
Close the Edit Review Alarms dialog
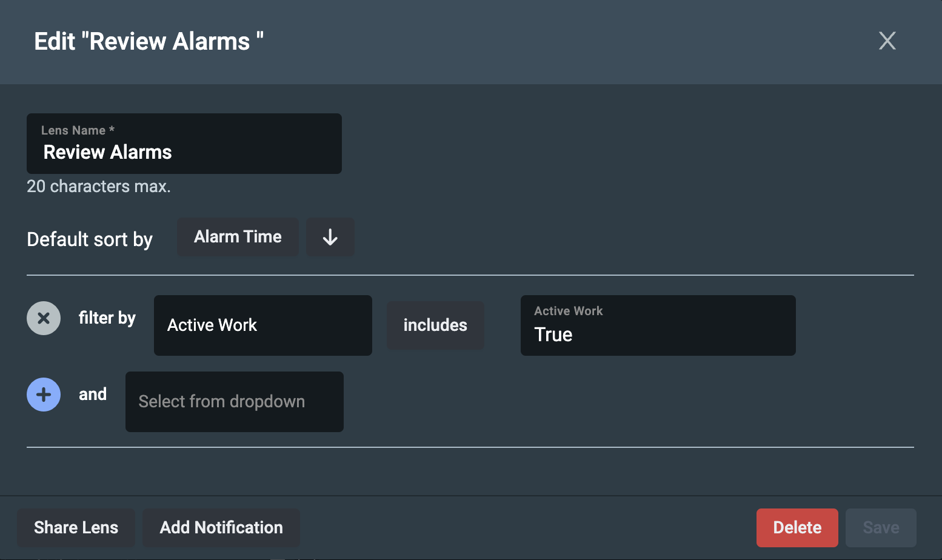887,41
